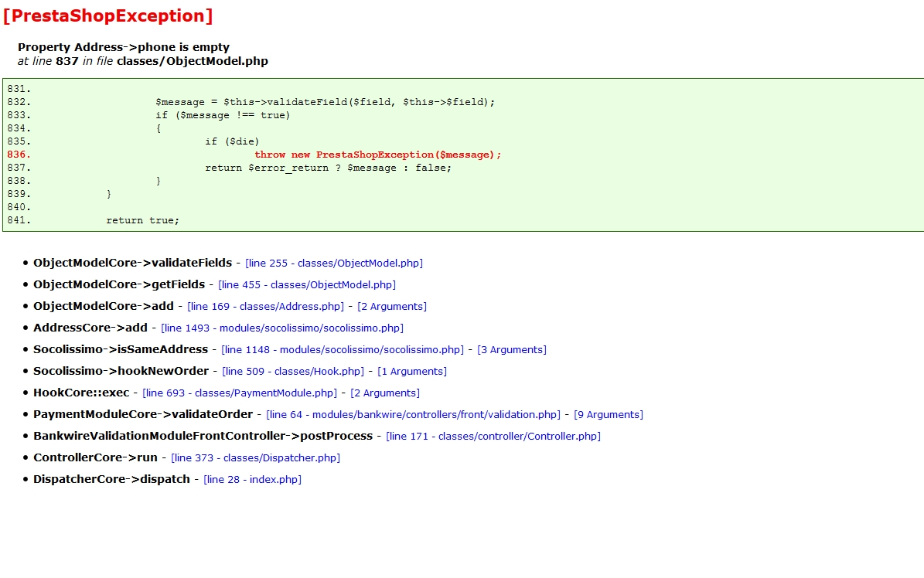924x578 pixels.
Task: Click the 'if ($die)' code line
Action: tap(232, 141)
